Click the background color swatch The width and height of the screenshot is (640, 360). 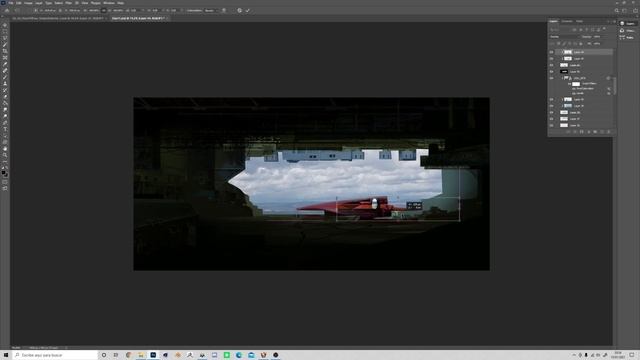point(6,175)
